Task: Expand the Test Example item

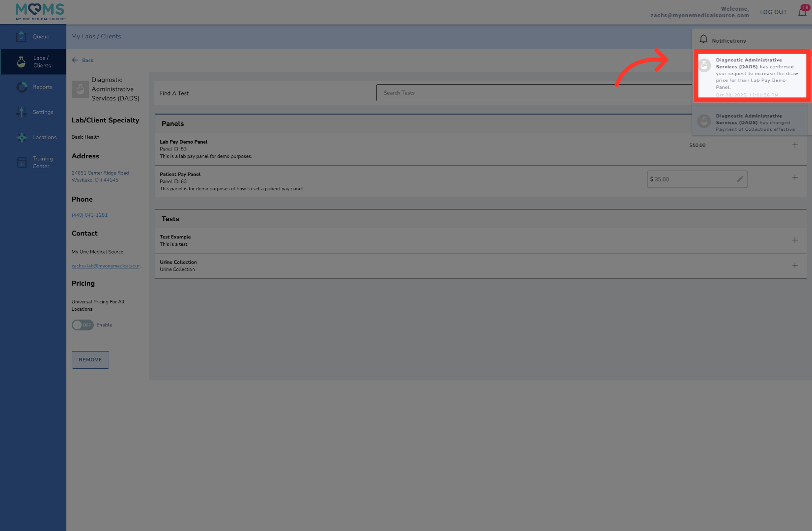Action: 795,240
